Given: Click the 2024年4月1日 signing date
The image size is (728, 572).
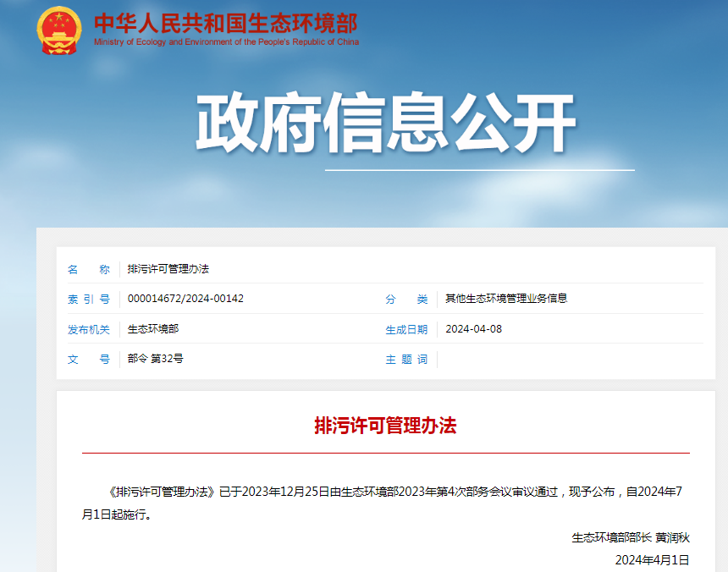Looking at the screenshot, I should point(652,559).
